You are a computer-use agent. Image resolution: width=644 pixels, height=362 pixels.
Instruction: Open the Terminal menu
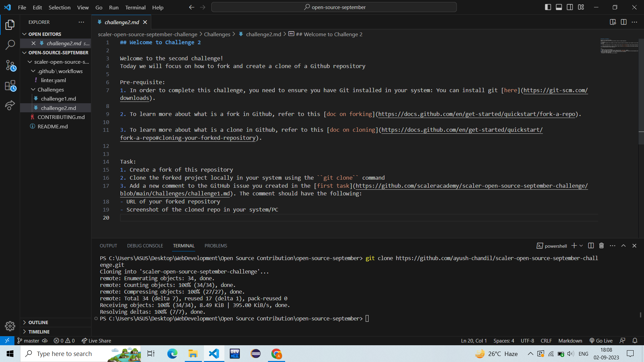coord(135,7)
